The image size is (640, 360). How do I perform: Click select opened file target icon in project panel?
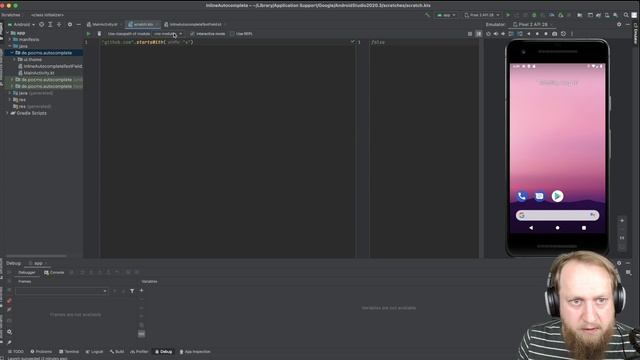click(41, 24)
